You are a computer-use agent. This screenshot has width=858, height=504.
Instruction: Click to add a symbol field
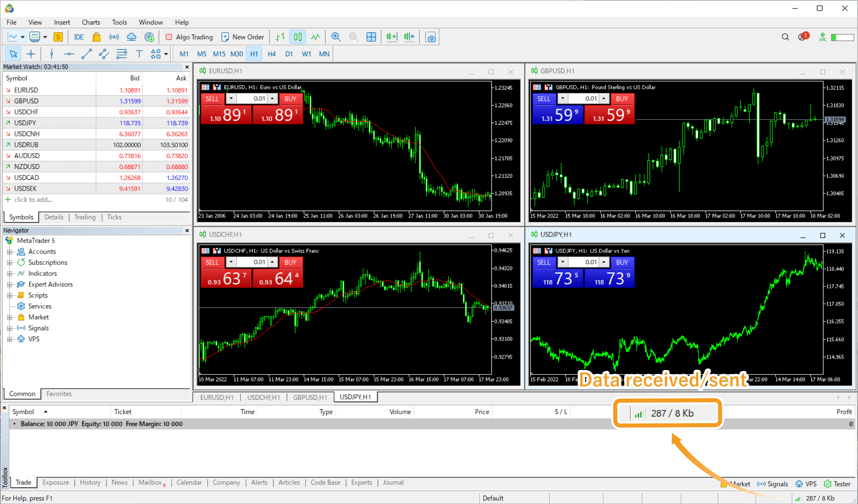pos(33,199)
